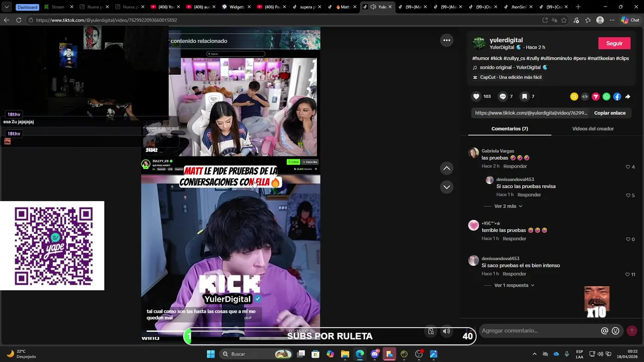Open the three-dots menu on the video
This screenshot has height=362, width=644.
[x=447, y=40]
